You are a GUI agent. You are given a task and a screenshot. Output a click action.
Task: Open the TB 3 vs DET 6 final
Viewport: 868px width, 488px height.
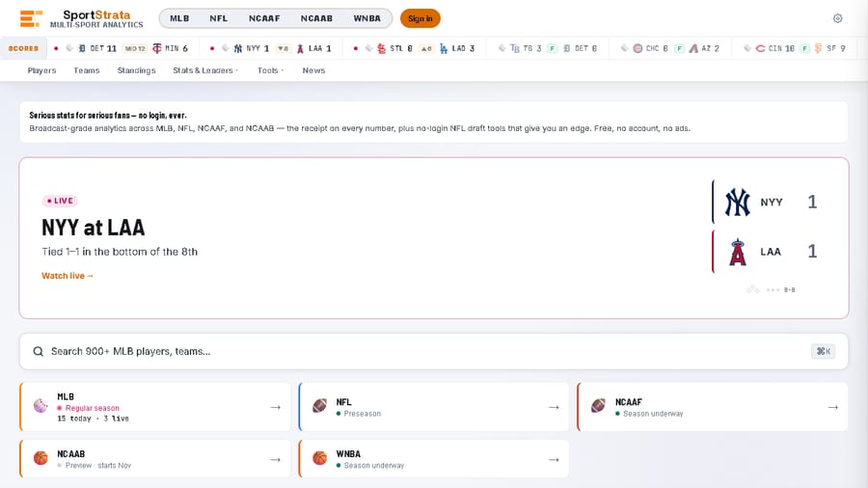click(x=547, y=48)
